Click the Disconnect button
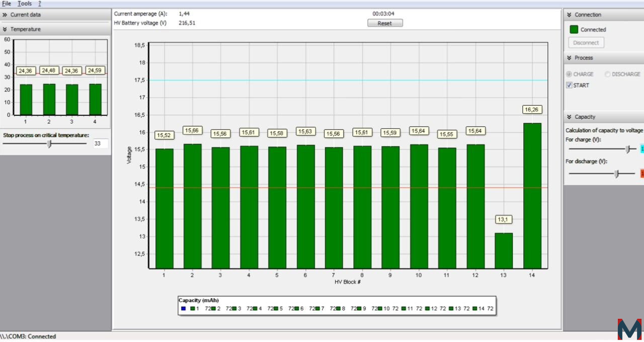The width and height of the screenshot is (644, 342). tap(586, 43)
